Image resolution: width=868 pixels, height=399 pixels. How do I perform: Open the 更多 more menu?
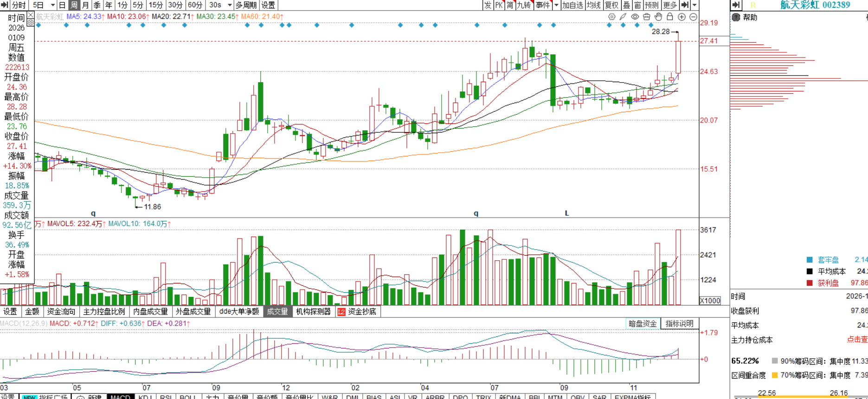(x=670, y=5)
